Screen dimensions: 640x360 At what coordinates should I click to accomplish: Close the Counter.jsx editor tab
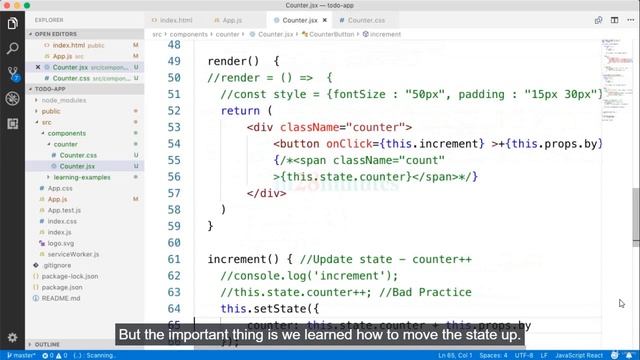coord(325,20)
